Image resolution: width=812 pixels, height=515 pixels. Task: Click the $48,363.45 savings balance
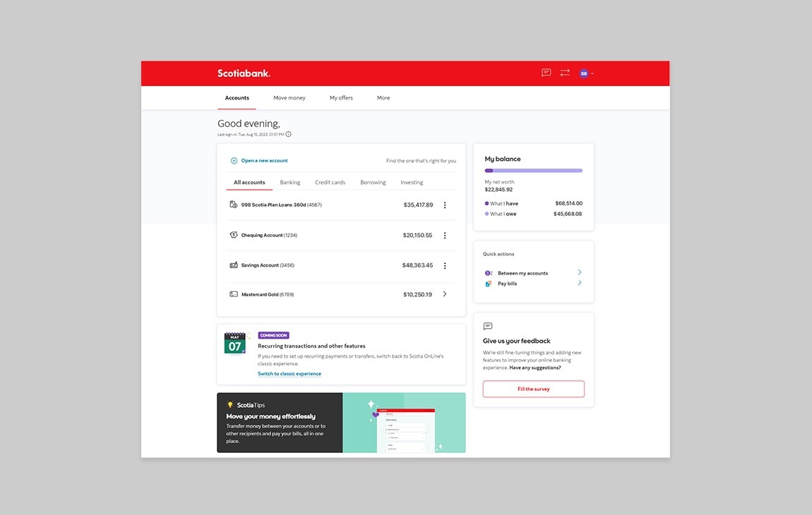click(417, 265)
